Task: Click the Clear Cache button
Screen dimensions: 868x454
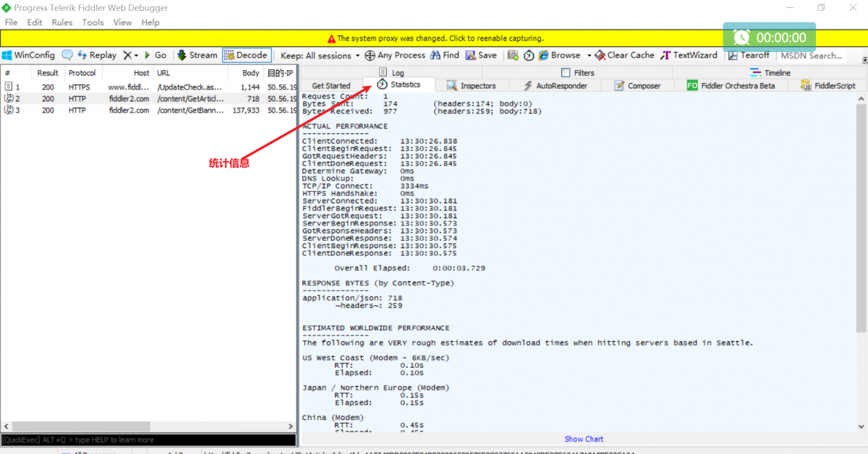Action: click(624, 55)
